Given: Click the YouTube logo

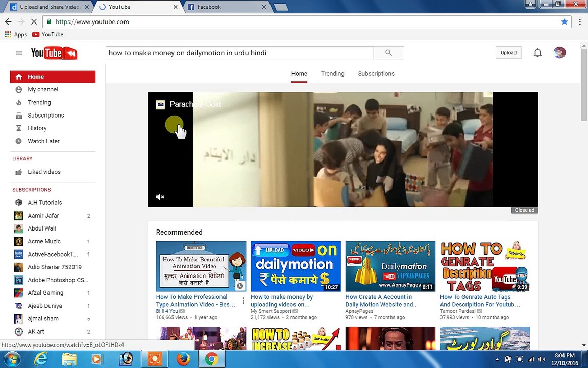Looking at the screenshot, I should (x=54, y=53).
